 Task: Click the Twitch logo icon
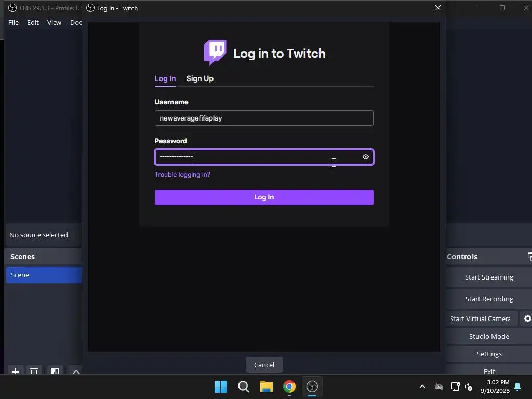pos(215,52)
